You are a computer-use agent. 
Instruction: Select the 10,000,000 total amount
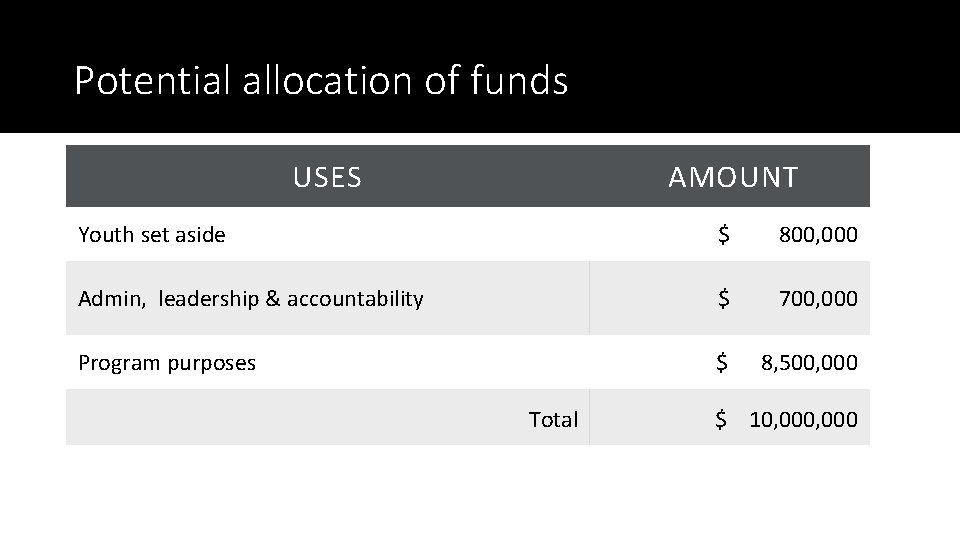(803, 419)
